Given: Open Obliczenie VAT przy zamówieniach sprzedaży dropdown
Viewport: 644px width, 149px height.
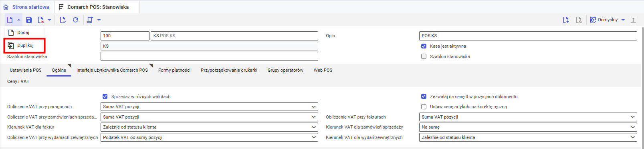Looking at the screenshot, I should tap(209, 117).
